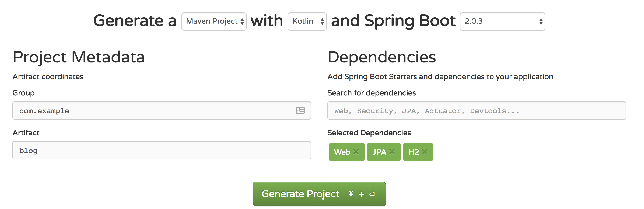Image resolution: width=644 pixels, height=209 pixels.
Task: Click the autofill contact icon in Group field
Action: click(300, 110)
